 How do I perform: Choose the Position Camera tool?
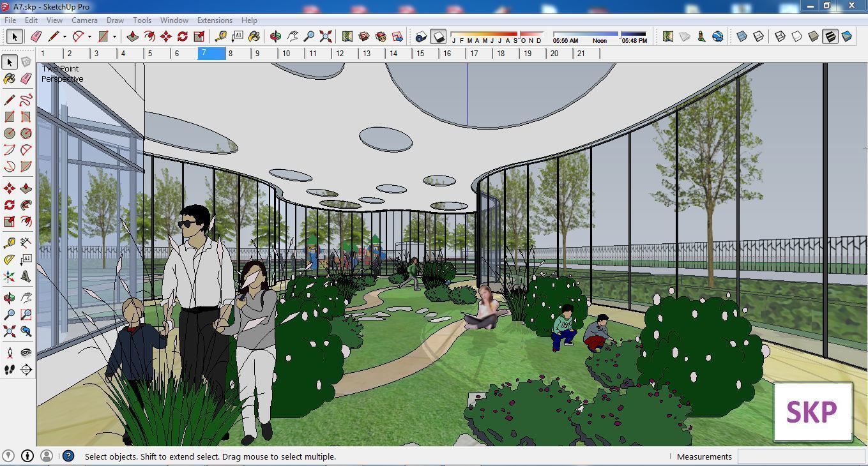[x=9, y=353]
